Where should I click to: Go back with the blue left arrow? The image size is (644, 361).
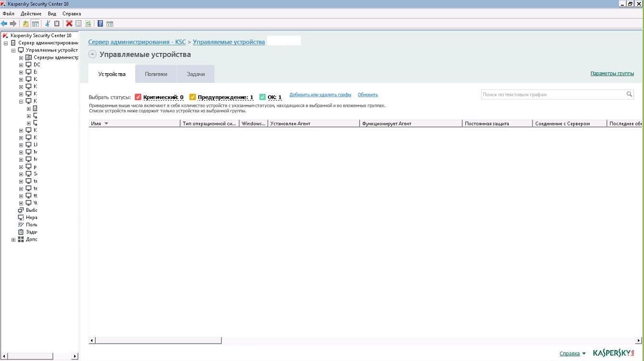pyautogui.click(x=4, y=23)
